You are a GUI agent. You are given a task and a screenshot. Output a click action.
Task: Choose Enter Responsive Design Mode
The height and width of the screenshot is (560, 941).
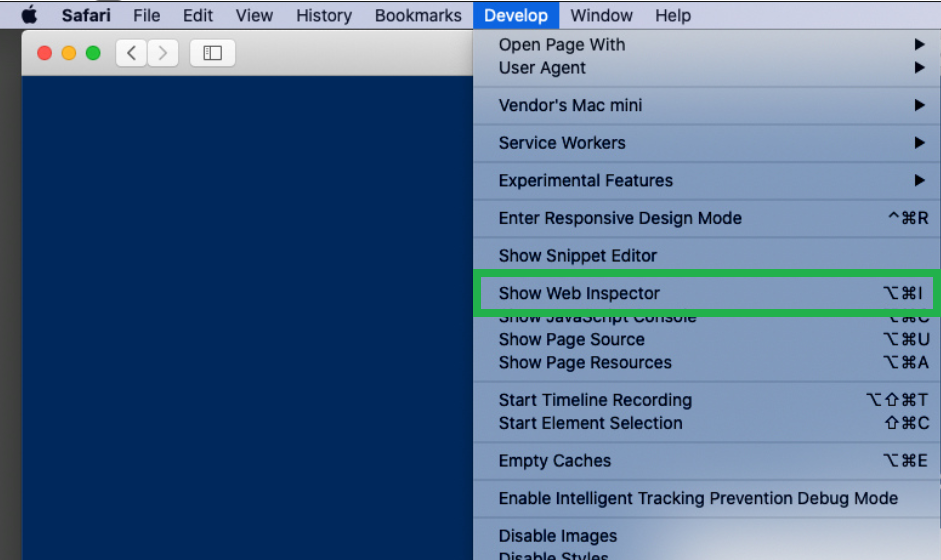707,218
